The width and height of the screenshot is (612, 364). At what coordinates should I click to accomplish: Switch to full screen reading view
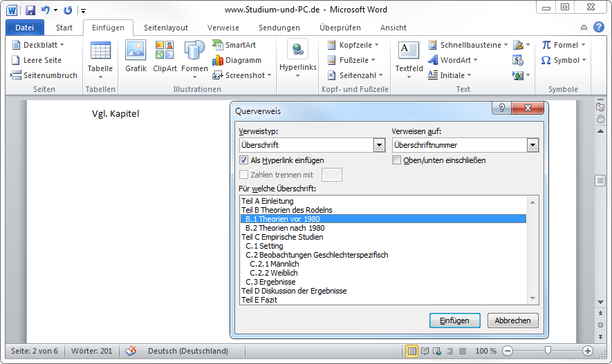point(425,351)
